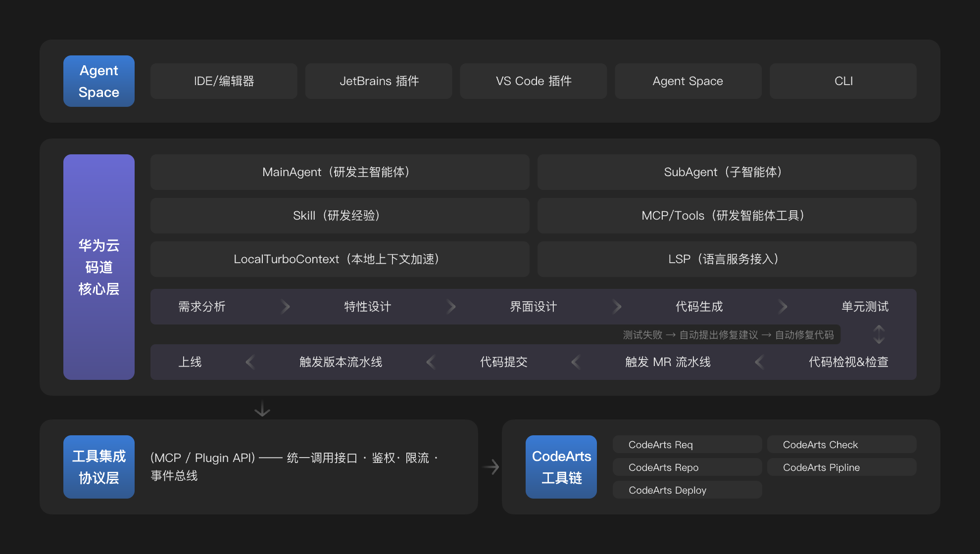Open CodeArts Pipline

(x=842, y=467)
